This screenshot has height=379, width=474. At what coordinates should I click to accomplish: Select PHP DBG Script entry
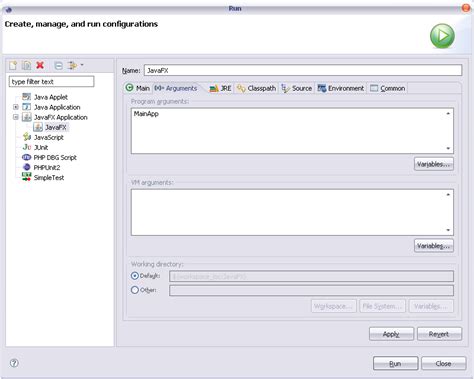(x=55, y=157)
